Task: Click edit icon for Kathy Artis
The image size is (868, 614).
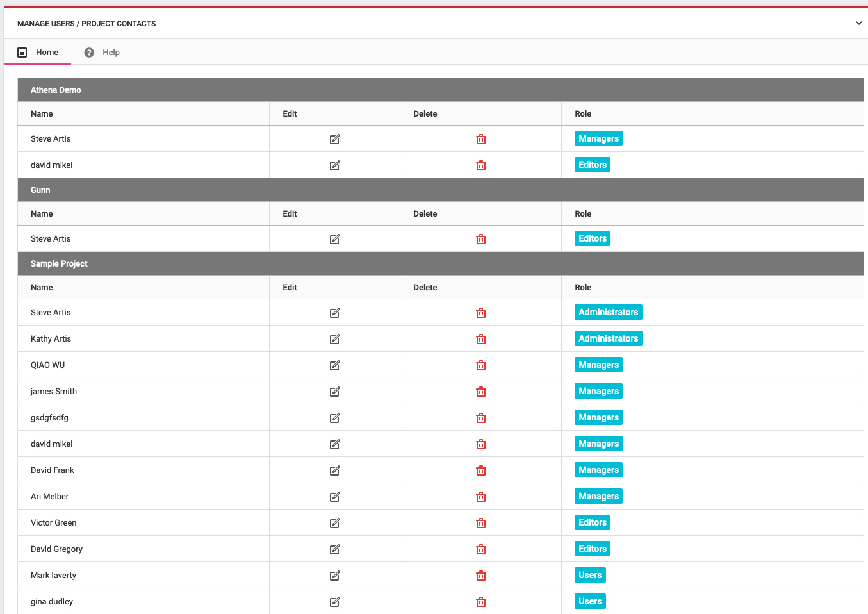Action: 334,339
